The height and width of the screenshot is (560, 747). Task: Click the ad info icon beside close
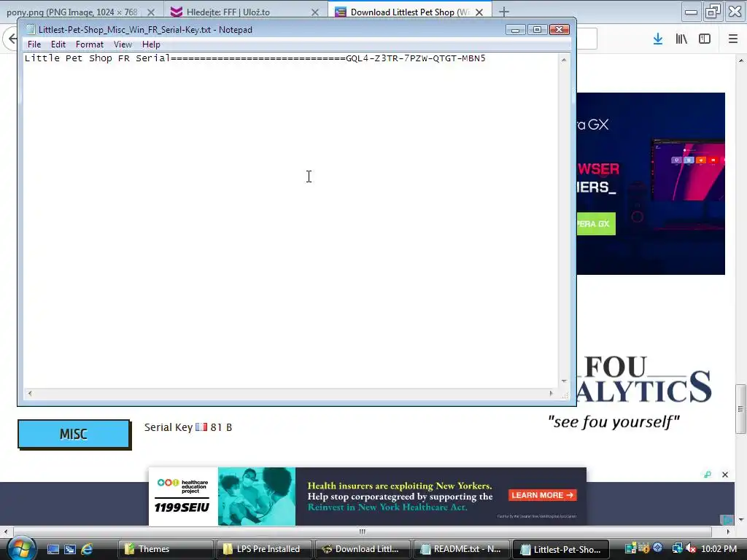(x=708, y=475)
